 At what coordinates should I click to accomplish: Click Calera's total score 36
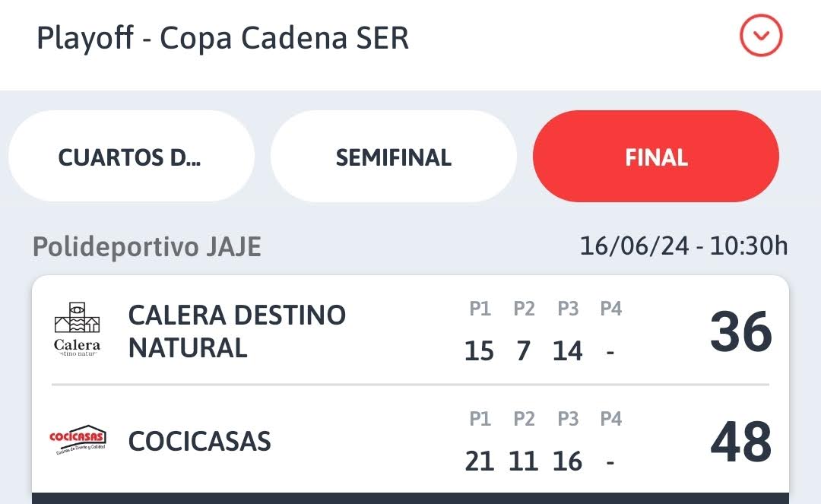tap(741, 331)
